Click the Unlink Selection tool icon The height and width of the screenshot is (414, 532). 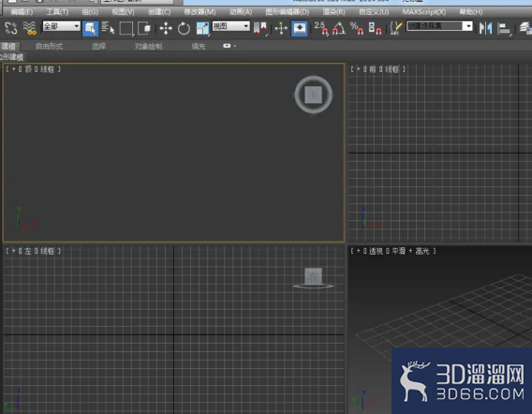pyautogui.click(x=11, y=28)
